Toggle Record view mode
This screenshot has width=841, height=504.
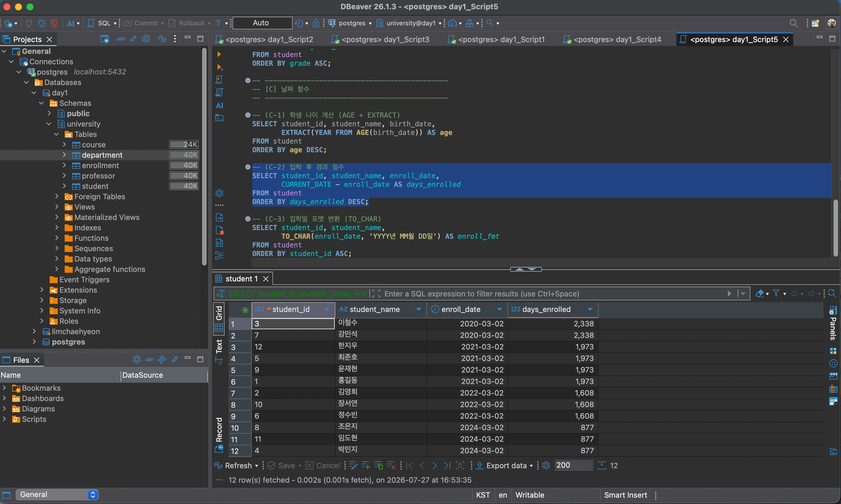[x=219, y=435]
